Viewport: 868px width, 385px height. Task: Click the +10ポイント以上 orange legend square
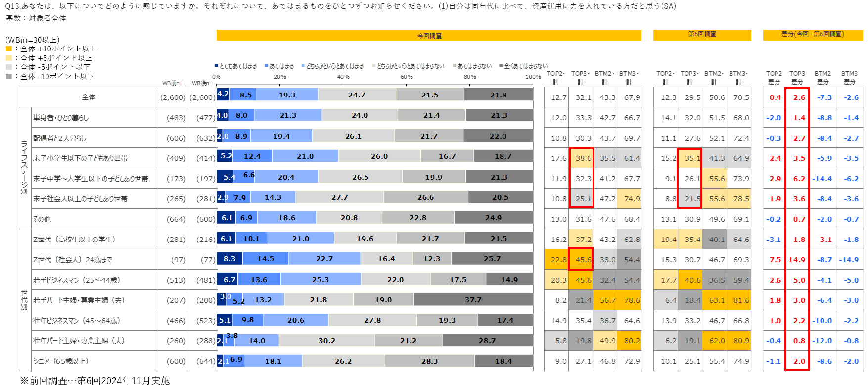click(8, 49)
